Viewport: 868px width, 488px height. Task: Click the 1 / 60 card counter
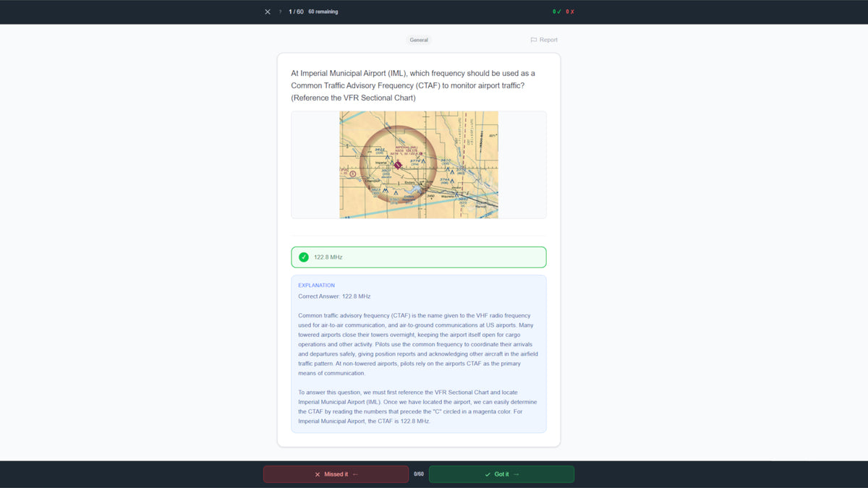click(296, 12)
